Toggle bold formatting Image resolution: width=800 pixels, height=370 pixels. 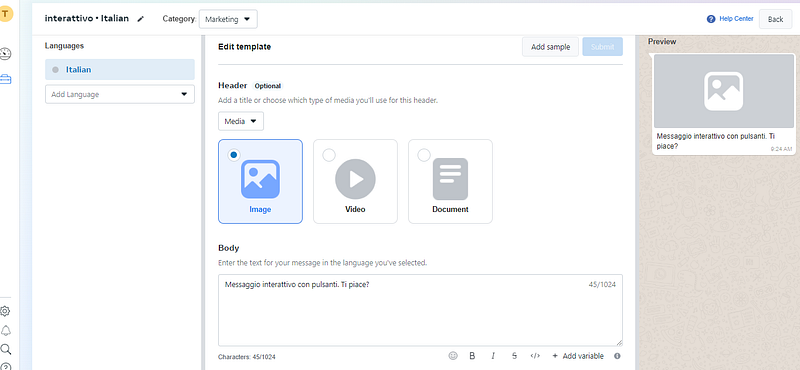472,356
